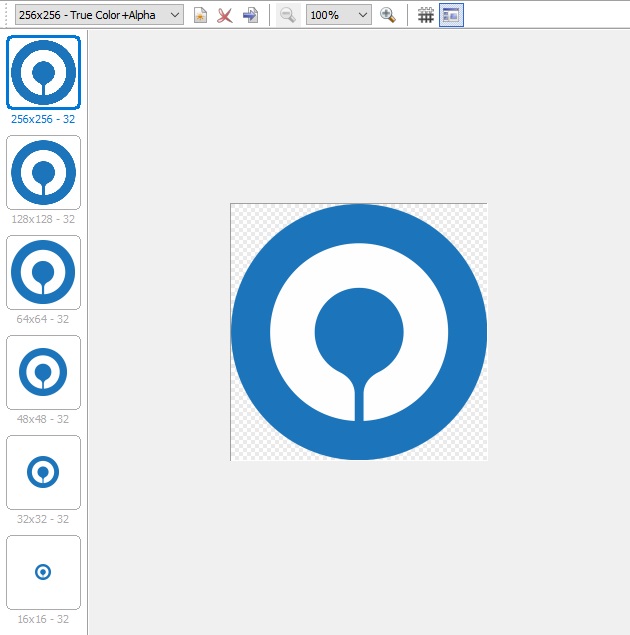
Task: Click the '16x16 - 32' label
Action: 43,619
